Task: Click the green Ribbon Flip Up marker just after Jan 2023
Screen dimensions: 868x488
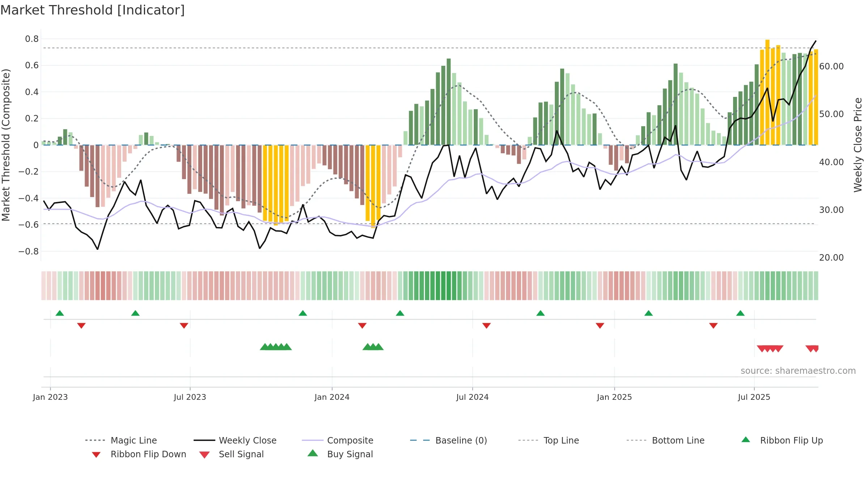Action: 60,313
